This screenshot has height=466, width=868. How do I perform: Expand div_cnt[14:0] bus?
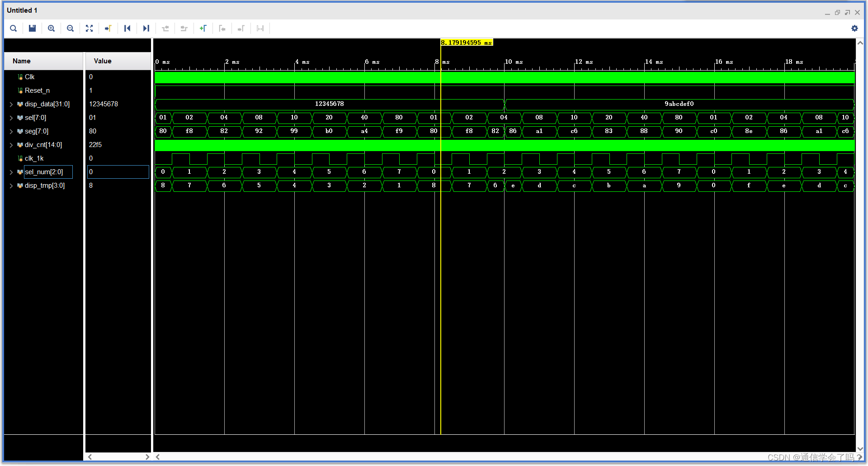point(11,145)
